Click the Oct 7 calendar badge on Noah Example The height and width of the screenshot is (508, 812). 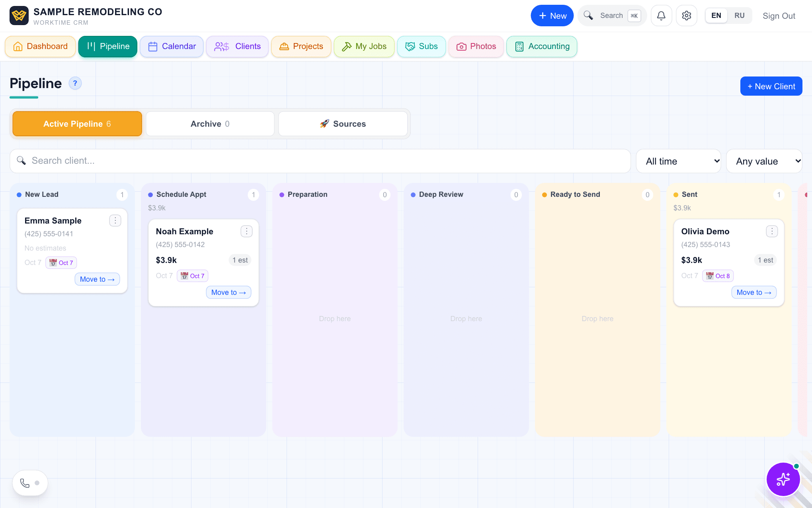(x=193, y=276)
